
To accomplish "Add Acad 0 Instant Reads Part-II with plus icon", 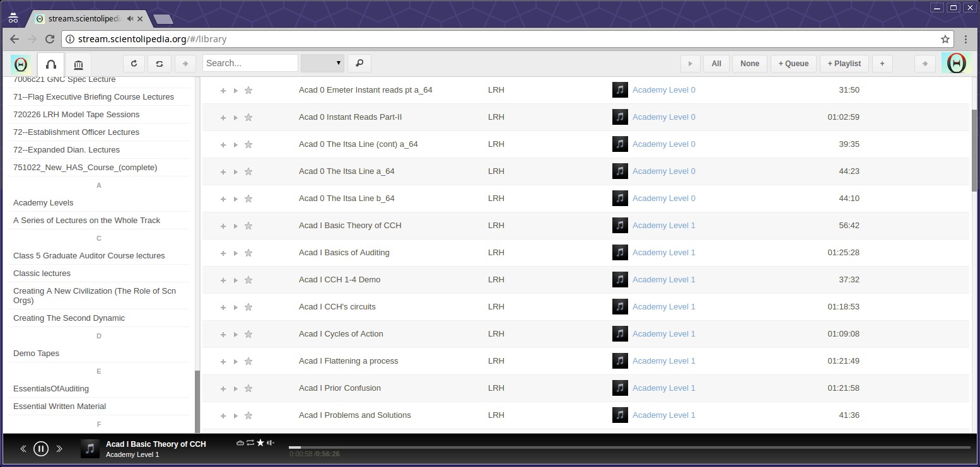I will [x=223, y=118].
